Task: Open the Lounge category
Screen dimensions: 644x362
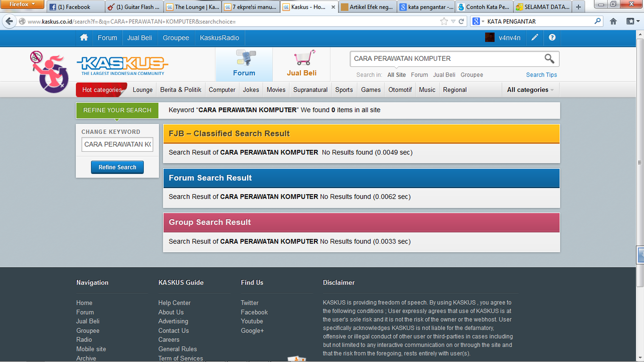Action: [143, 90]
